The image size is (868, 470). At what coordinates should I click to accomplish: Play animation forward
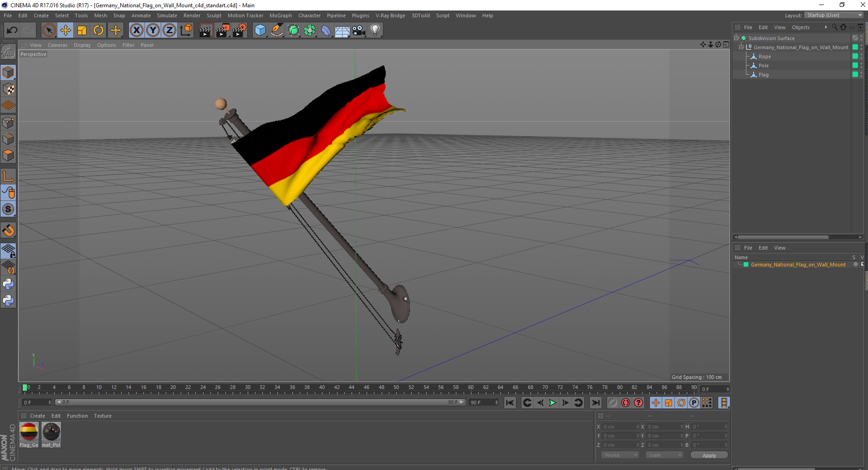click(x=552, y=403)
